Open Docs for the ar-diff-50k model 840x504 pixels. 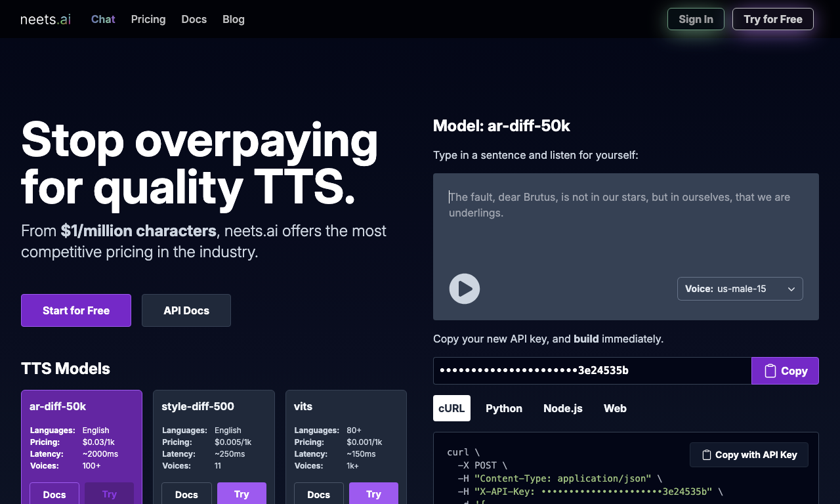tap(54, 494)
